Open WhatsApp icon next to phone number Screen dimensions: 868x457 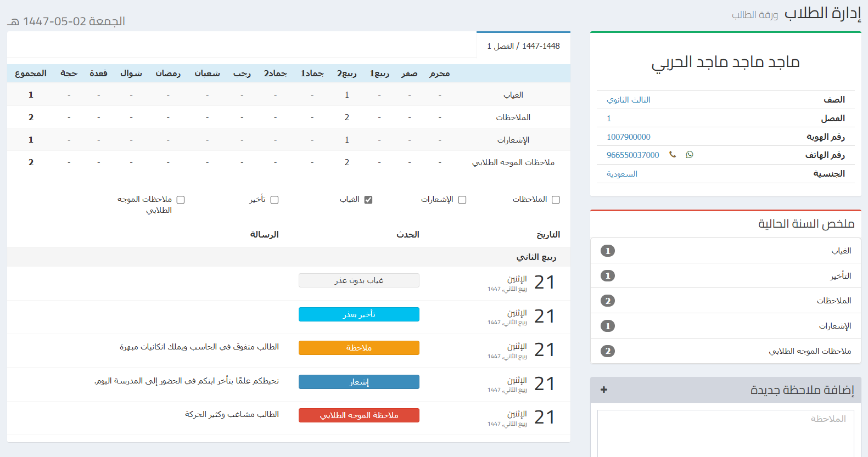pos(690,155)
